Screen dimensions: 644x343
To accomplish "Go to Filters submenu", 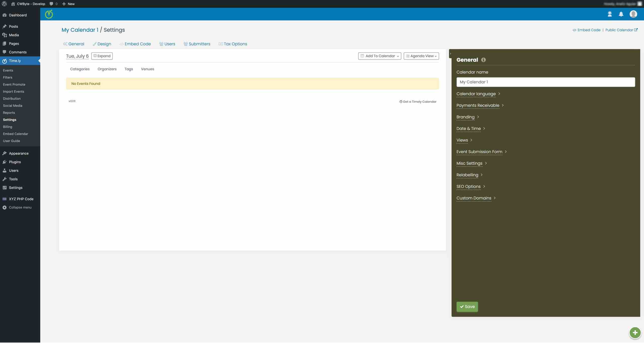I will pos(8,78).
